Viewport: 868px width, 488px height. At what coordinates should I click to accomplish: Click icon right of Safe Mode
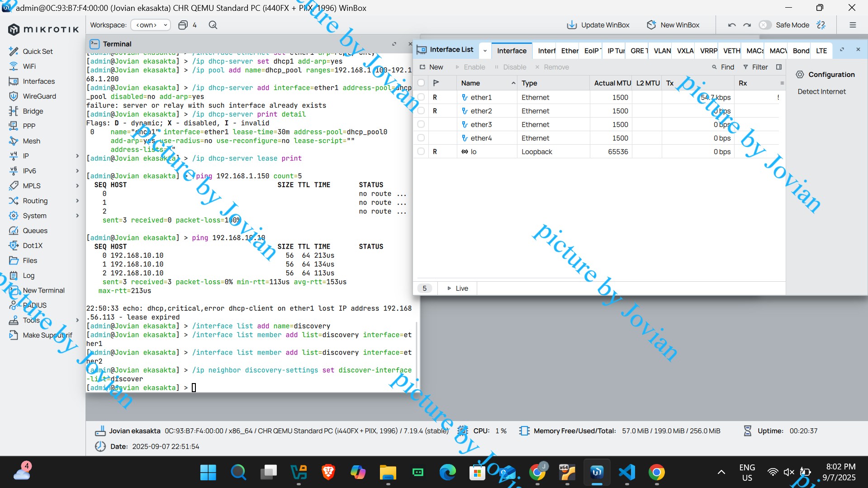click(821, 25)
